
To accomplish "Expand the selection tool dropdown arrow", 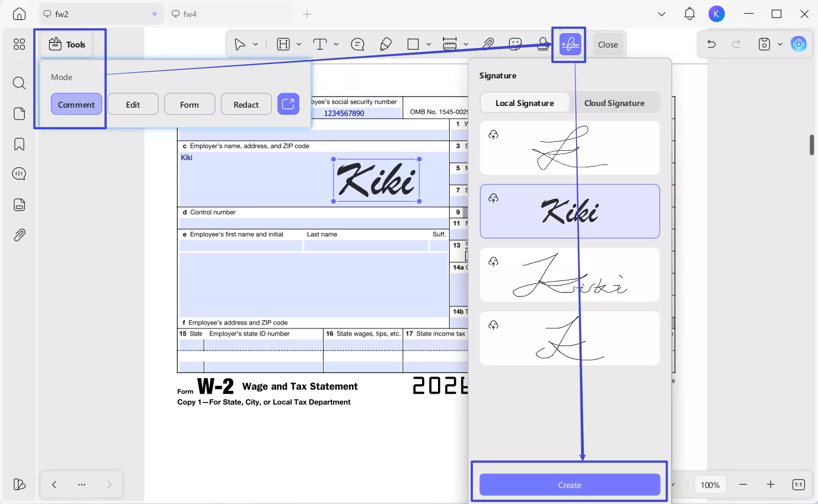I will click(x=256, y=44).
